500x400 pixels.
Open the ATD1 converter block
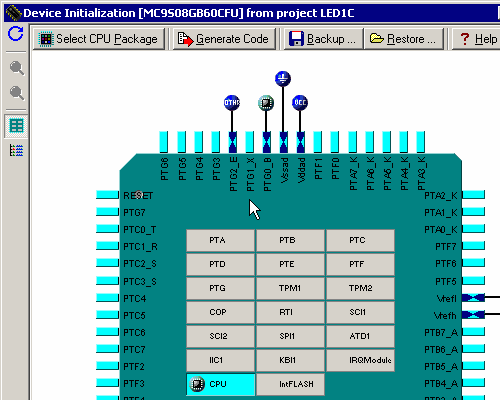[x=360, y=336]
